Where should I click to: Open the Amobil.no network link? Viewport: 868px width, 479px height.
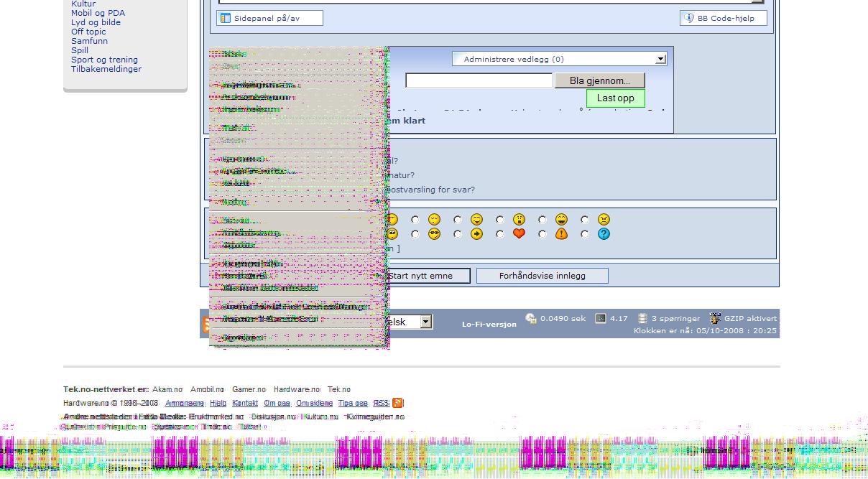pyautogui.click(x=207, y=389)
